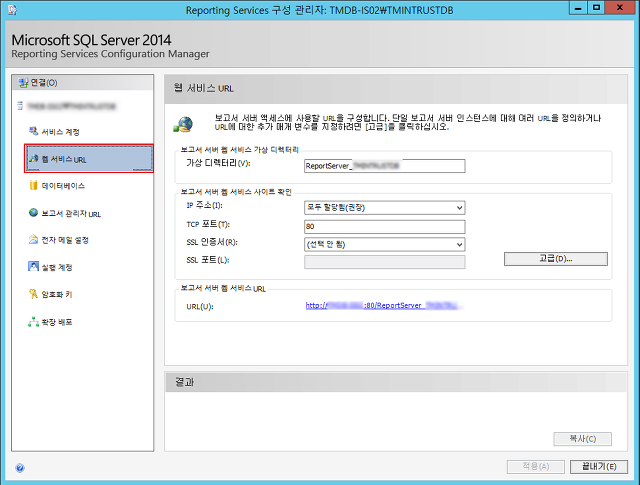
Task: Click the 전자 메일 설정 envelope icon
Action: point(33,240)
